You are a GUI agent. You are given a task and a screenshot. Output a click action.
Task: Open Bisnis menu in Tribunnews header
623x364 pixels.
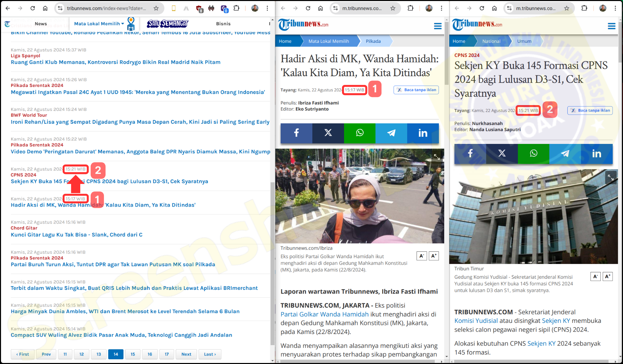(x=223, y=24)
